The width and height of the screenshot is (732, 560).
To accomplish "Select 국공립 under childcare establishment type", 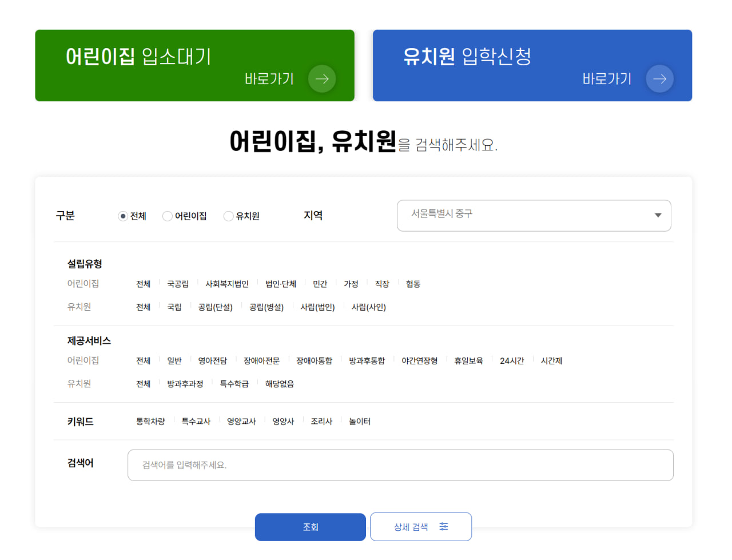I will [178, 283].
